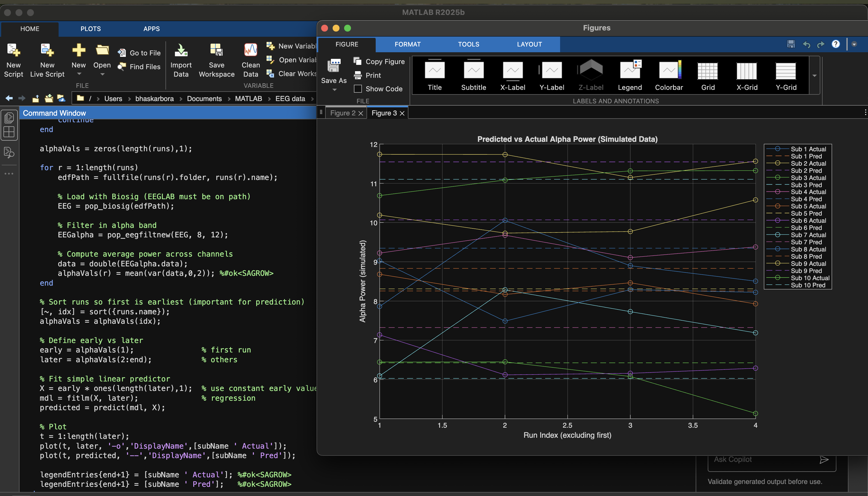The height and width of the screenshot is (496, 868).
Task: Go up one folder level
Action: click(35, 98)
